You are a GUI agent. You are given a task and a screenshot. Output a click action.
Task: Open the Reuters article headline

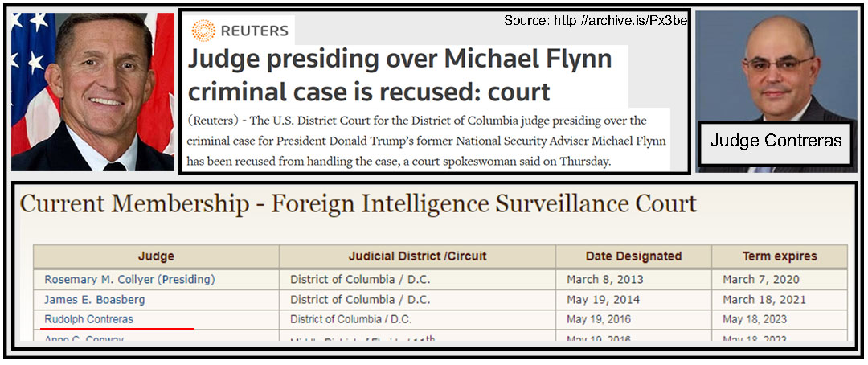[x=399, y=74]
